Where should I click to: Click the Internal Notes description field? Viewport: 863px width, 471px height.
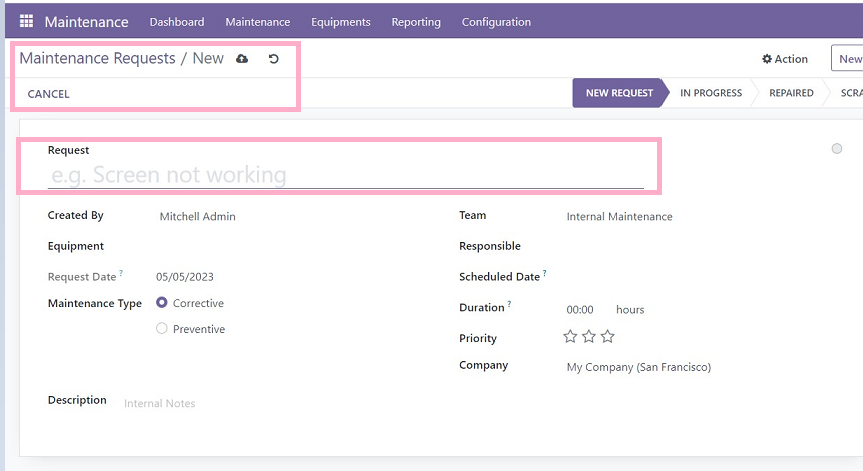click(160, 403)
